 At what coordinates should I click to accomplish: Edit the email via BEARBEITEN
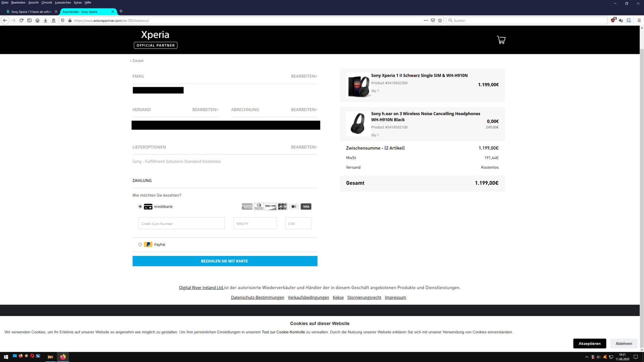click(304, 76)
